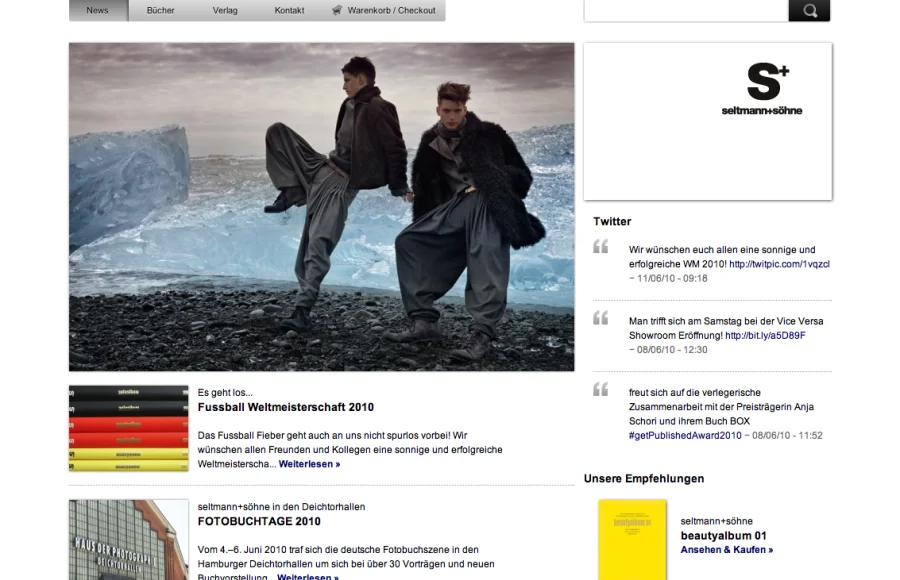Focus the search input field
This screenshot has width=900, height=580.
coord(685,11)
